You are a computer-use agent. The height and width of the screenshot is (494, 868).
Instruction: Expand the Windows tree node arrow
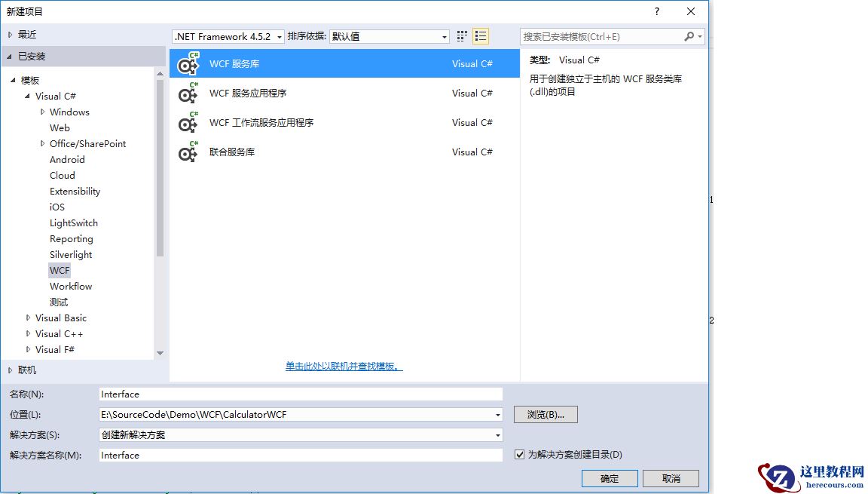42,112
